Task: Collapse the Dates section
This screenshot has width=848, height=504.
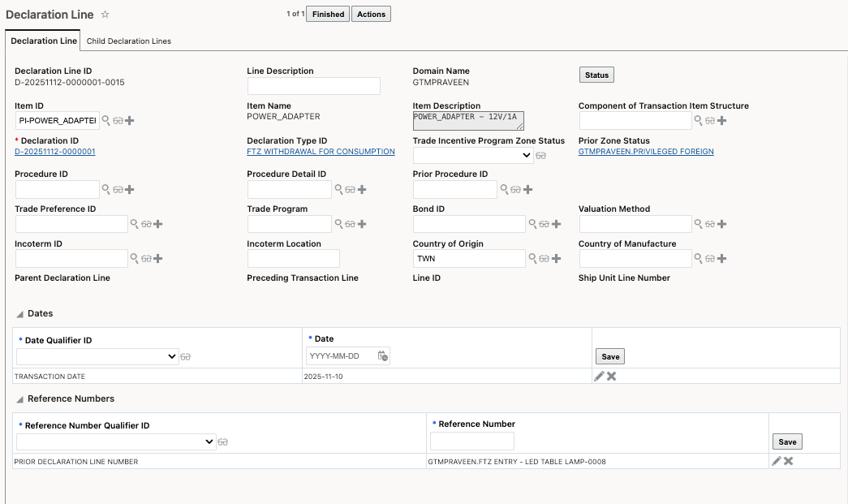Action: coord(20,314)
